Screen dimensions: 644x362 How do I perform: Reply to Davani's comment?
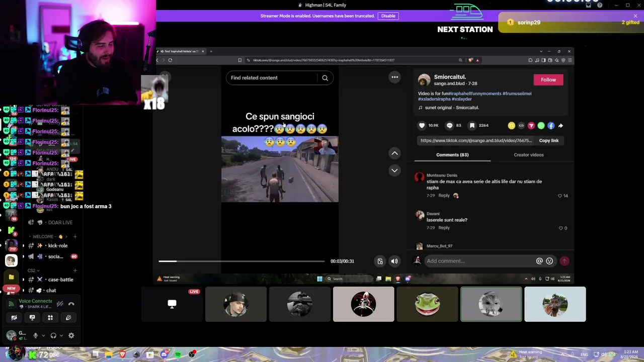[x=444, y=228]
